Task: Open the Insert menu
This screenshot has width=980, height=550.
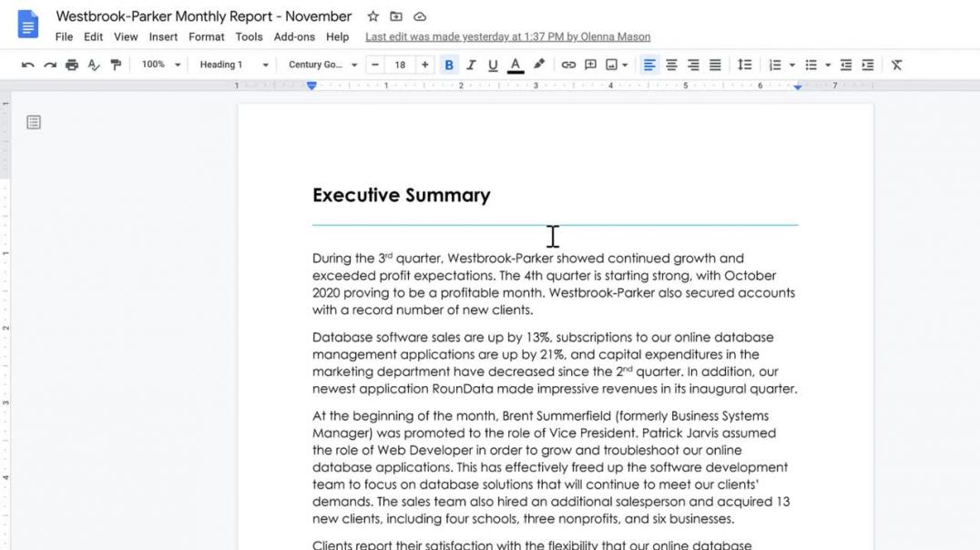Action: (163, 36)
